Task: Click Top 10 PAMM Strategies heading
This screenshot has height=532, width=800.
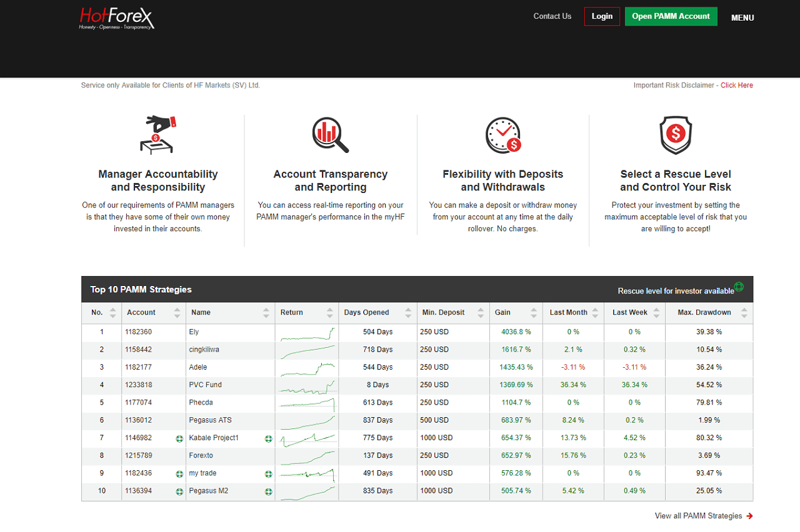Action: tap(141, 290)
